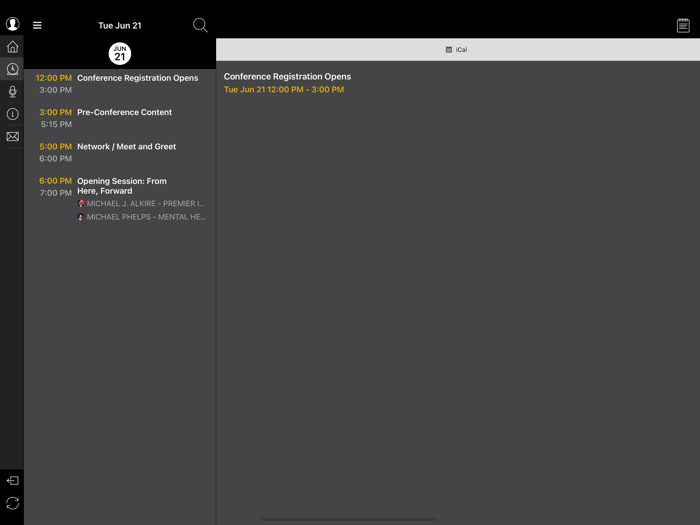Image resolution: width=700 pixels, height=525 pixels.
Task: Select speaker Michael Phelps
Action: coord(142,217)
